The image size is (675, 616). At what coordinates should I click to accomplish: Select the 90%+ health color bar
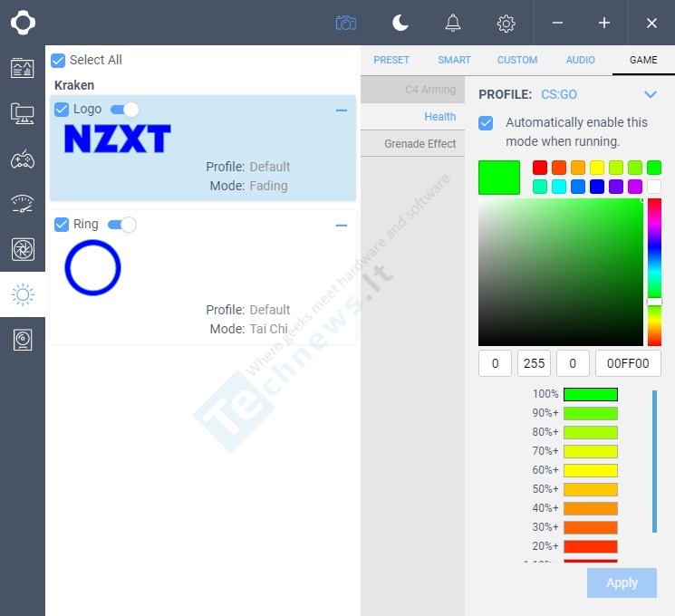tap(591, 413)
